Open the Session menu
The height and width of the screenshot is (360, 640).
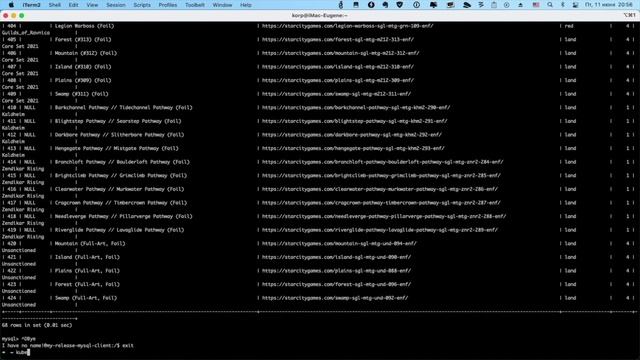[116, 5]
